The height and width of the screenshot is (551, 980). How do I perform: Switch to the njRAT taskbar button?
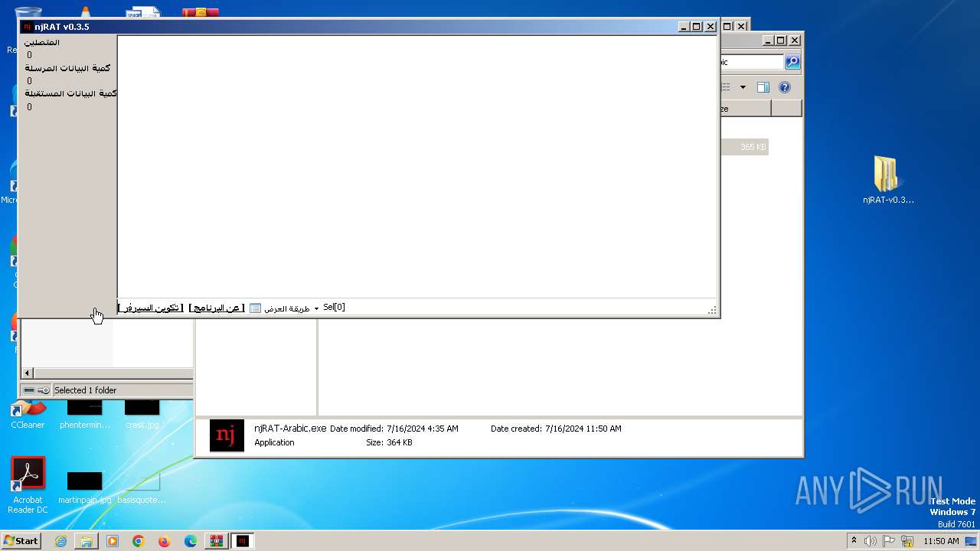pyautogui.click(x=243, y=541)
